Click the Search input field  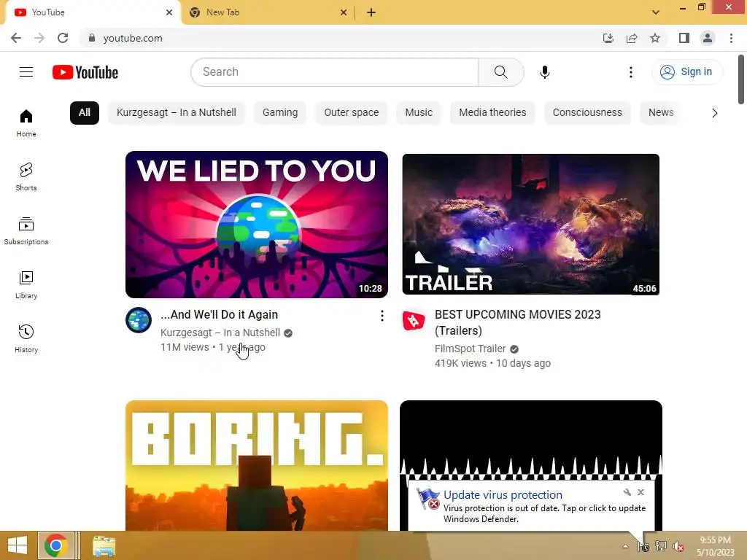(x=335, y=72)
